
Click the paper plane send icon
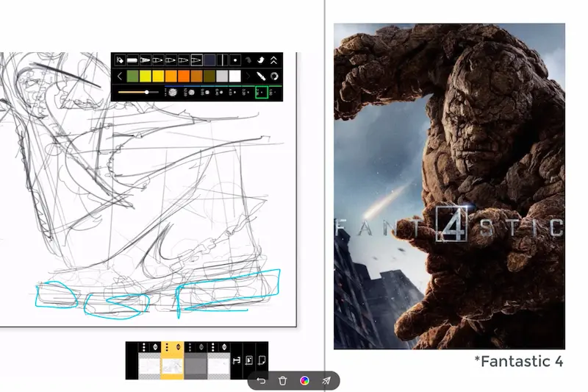326,381
